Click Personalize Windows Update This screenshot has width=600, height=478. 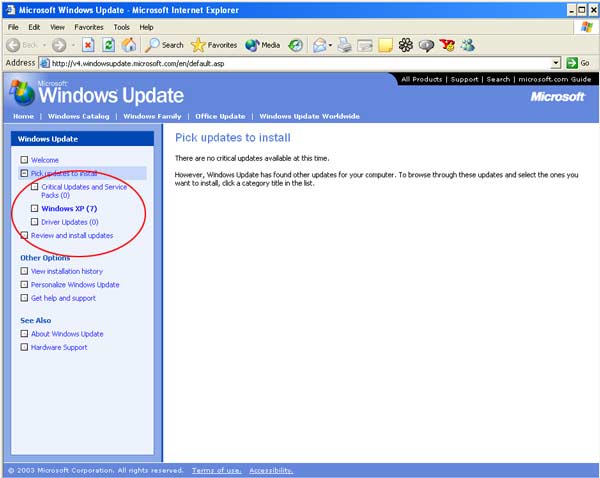75,284
